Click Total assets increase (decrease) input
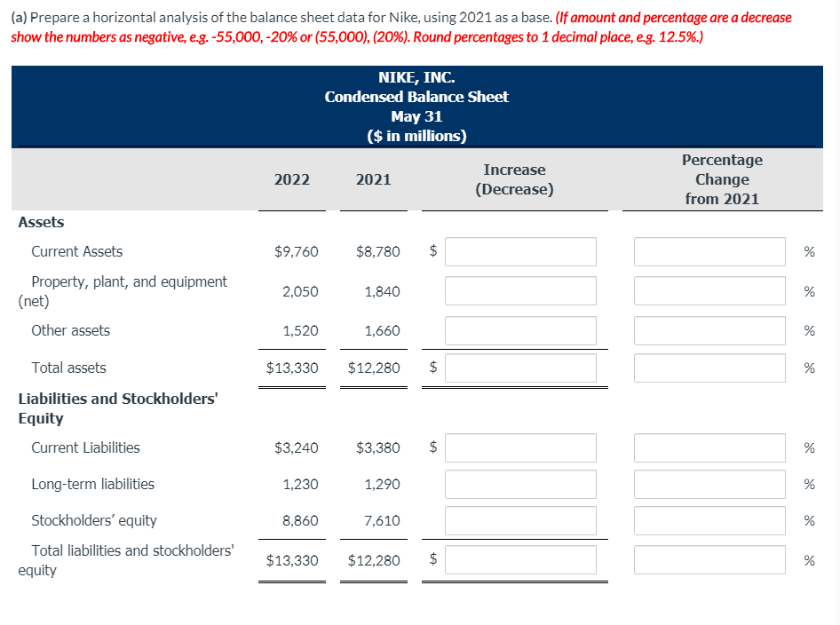The height and width of the screenshot is (625, 840). coord(520,368)
